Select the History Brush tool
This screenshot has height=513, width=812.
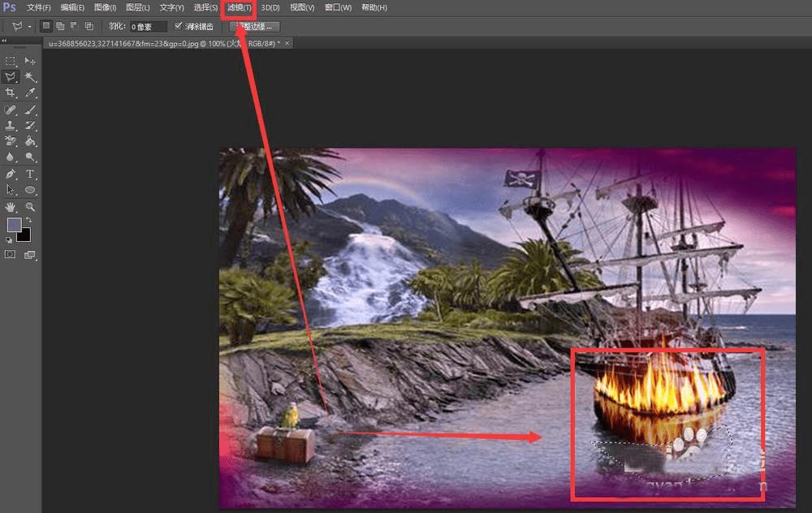(30, 125)
